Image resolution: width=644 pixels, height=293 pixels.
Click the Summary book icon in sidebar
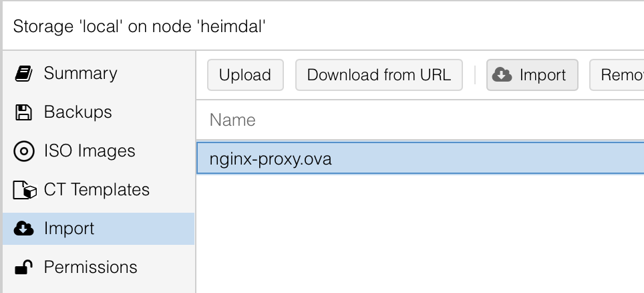[x=24, y=74]
